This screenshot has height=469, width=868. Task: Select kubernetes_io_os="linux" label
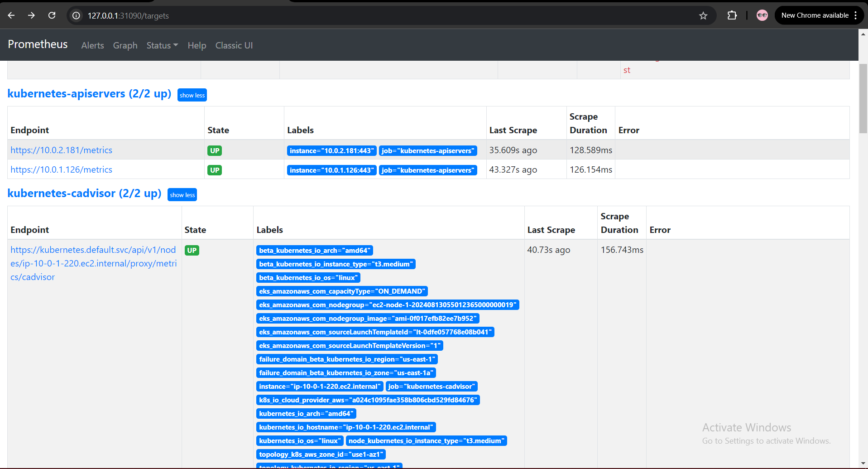point(300,440)
